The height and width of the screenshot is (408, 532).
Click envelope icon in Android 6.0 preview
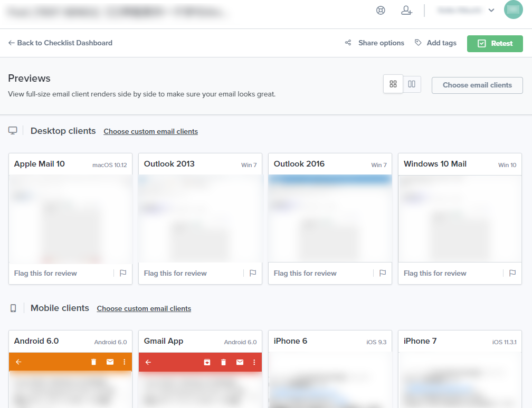(x=110, y=362)
